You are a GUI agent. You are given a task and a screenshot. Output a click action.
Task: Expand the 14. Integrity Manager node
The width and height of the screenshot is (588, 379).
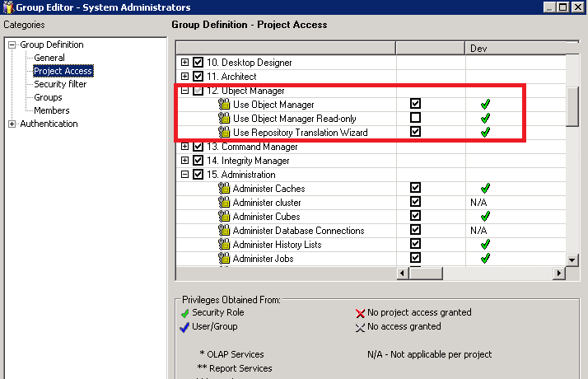184,160
